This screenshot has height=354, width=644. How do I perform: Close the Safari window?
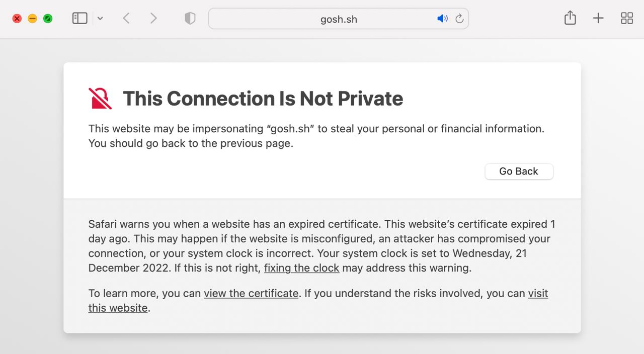point(17,19)
